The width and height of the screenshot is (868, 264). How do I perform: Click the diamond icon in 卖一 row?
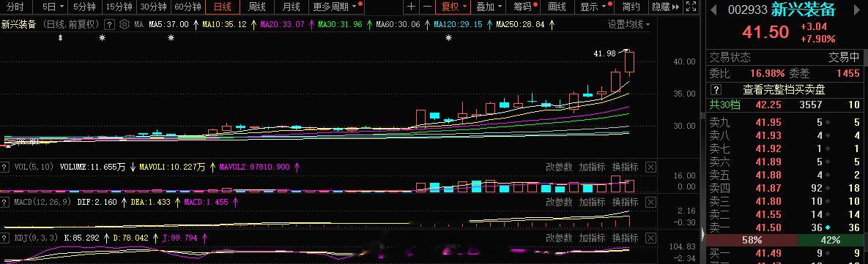(828, 227)
